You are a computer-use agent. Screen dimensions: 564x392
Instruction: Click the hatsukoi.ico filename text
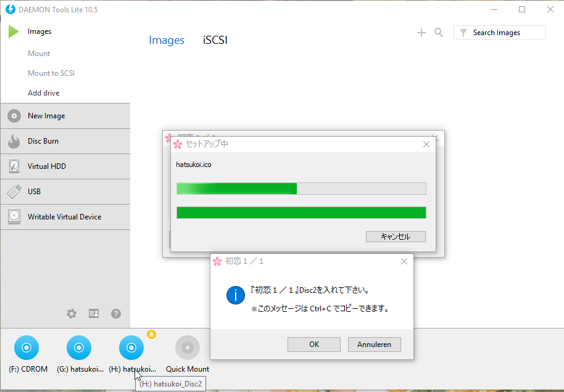coord(194,165)
